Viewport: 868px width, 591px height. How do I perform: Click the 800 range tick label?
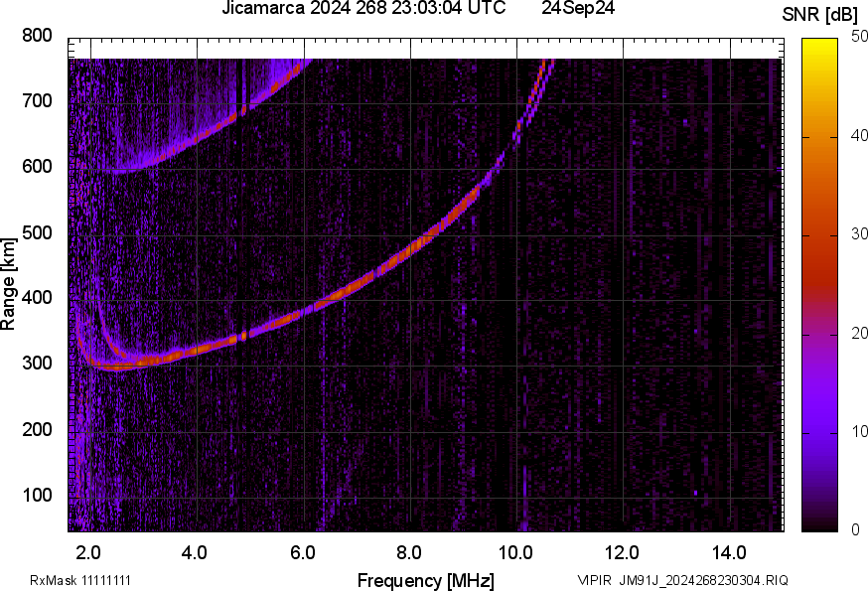click(x=37, y=36)
